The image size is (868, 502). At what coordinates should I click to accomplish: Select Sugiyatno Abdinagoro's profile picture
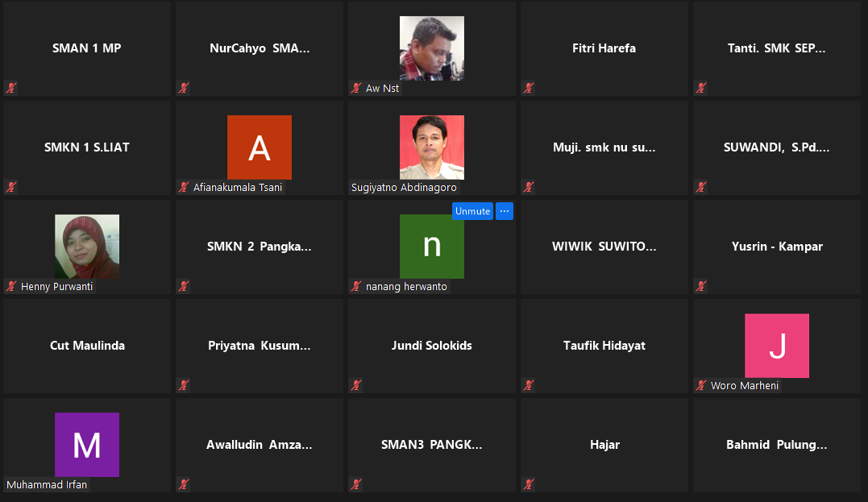pyautogui.click(x=431, y=147)
